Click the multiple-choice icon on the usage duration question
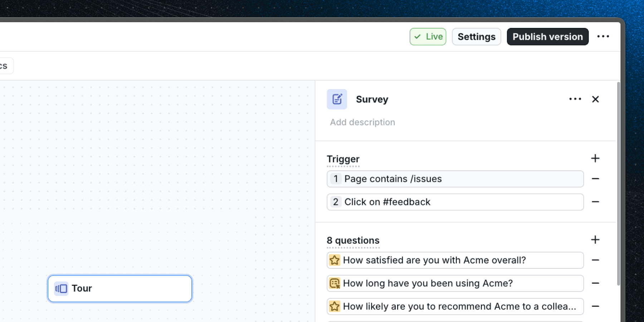 click(x=335, y=283)
